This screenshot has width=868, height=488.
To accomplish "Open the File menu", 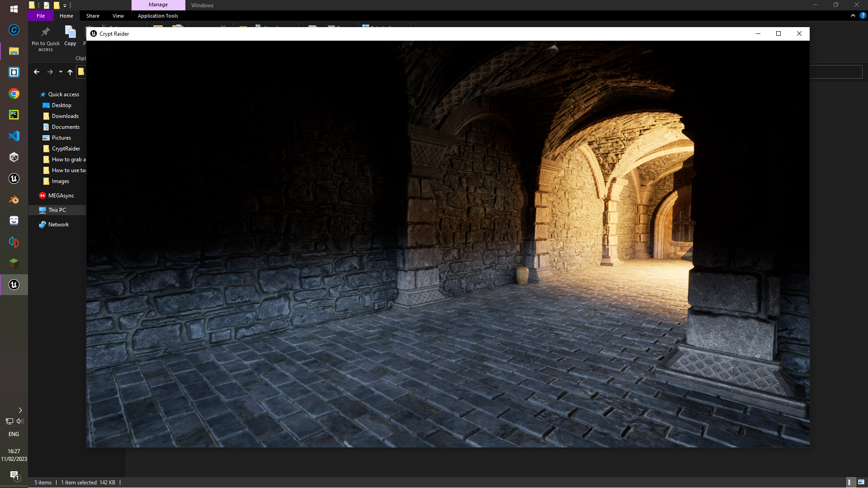I will click(41, 16).
